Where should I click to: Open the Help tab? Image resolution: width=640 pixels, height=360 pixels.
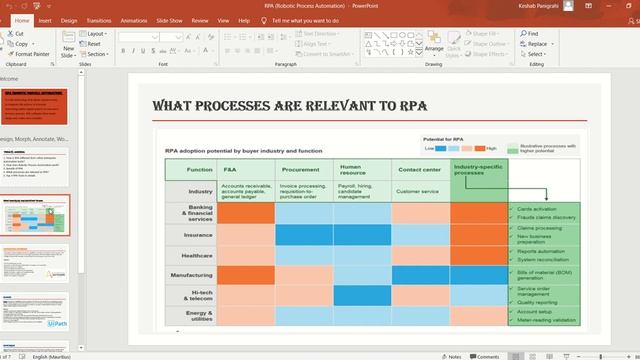click(x=244, y=20)
